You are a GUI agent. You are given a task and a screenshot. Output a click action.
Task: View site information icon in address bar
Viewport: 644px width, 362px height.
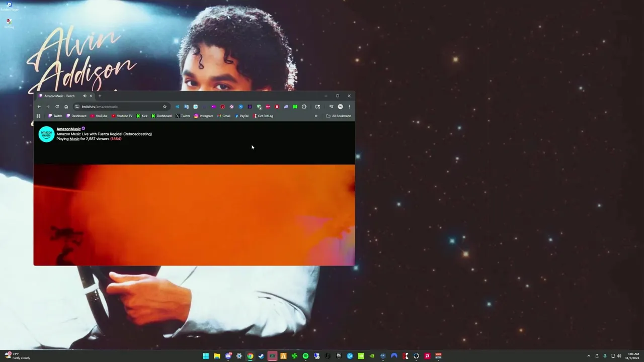[76, 107]
